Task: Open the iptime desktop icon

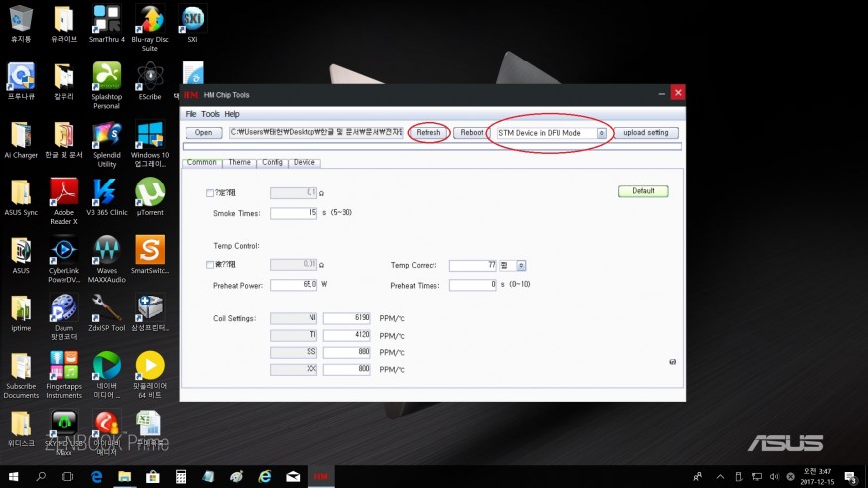Action: pyautogui.click(x=21, y=312)
